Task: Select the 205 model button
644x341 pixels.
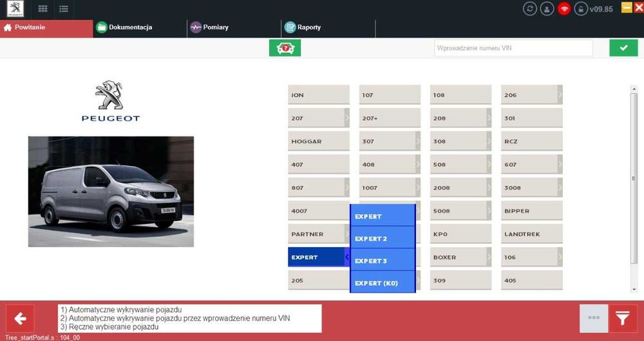Action: click(x=319, y=281)
